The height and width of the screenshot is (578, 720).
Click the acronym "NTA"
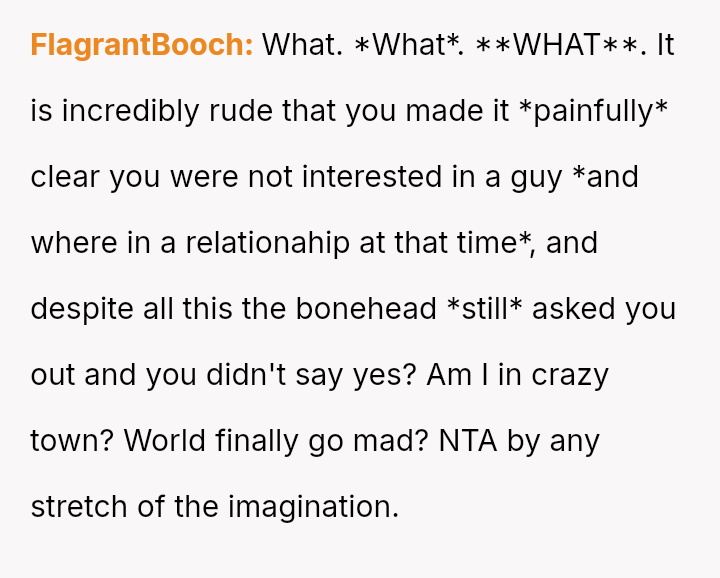click(470, 441)
